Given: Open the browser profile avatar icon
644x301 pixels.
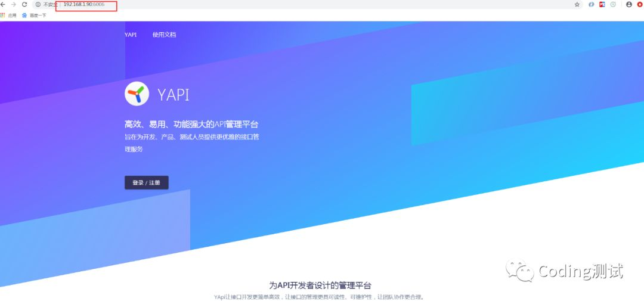Looking at the screenshot, I should (x=629, y=5).
